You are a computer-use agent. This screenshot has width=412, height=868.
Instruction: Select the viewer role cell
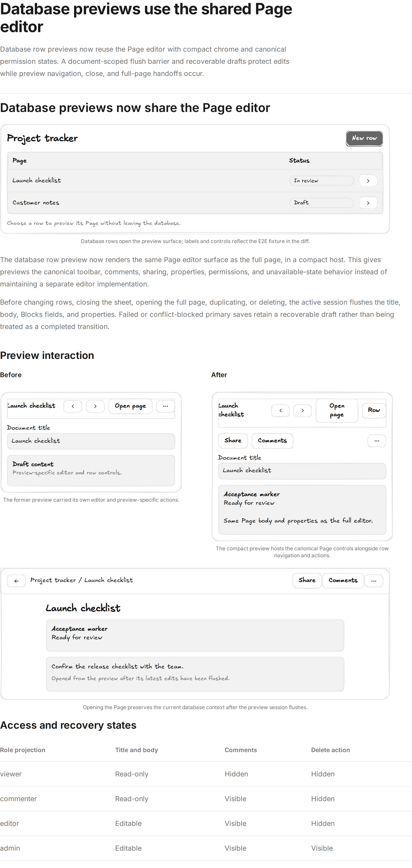11,774
